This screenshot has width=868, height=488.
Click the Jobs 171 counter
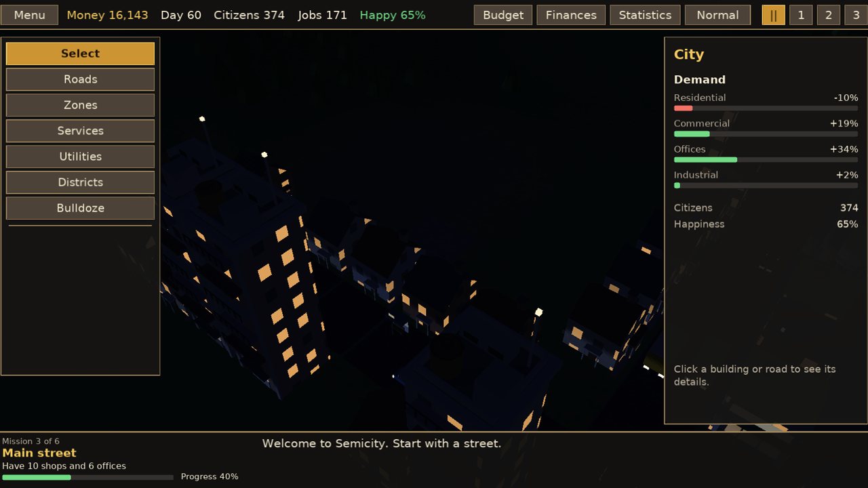tap(322, 15)
